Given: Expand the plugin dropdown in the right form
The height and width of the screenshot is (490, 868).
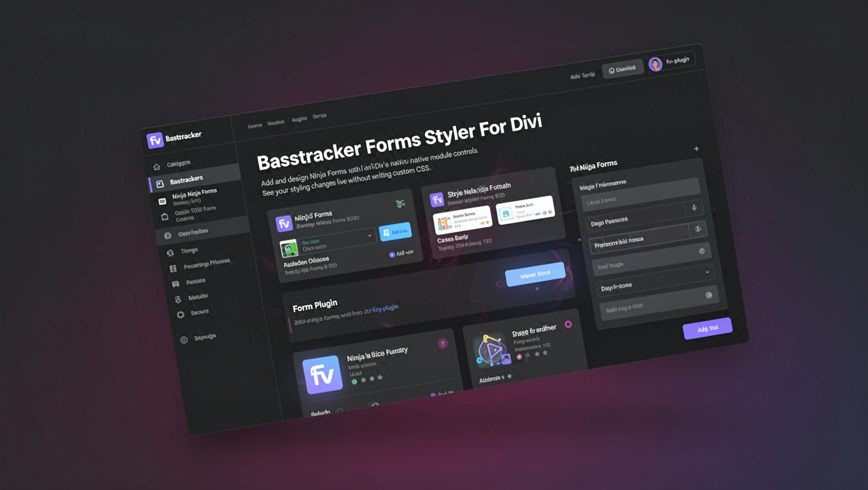Looking at the screenshot, I should pos(707,271).
